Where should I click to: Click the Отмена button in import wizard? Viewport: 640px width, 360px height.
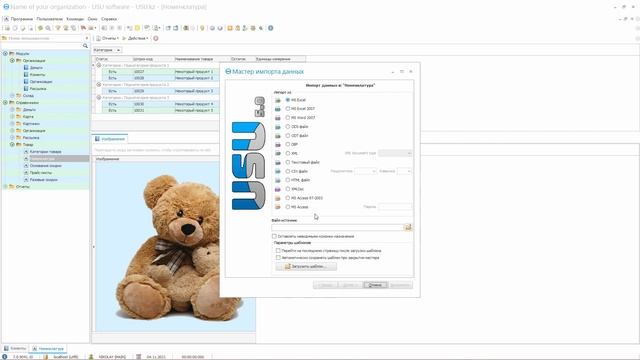(x=375, y=285)
